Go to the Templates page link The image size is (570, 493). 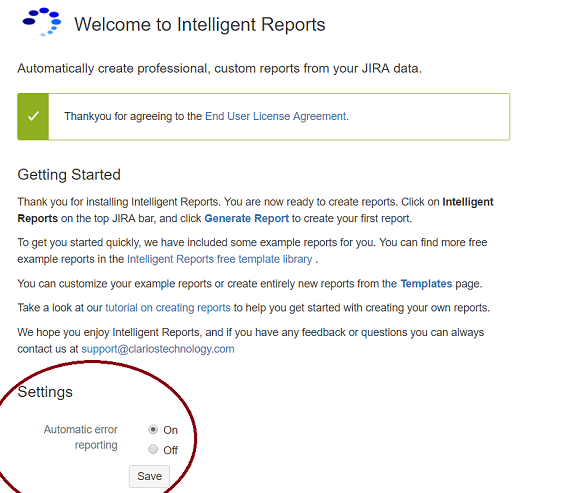426,284
